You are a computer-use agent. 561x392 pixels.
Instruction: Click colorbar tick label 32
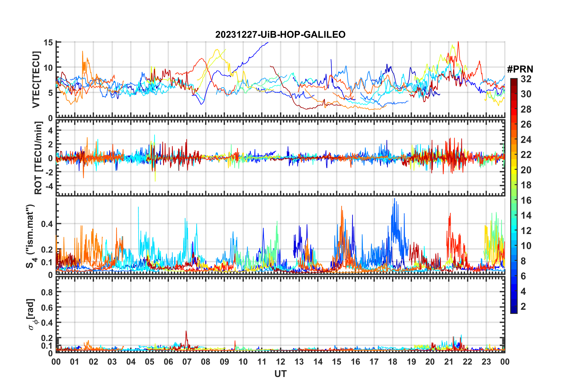pos(526,79)
